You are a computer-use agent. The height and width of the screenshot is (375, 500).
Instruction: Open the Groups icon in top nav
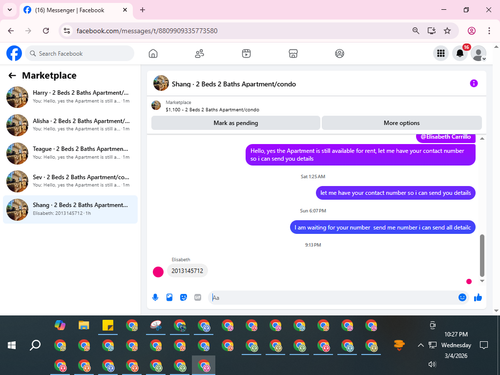click(x=339, y=53)
